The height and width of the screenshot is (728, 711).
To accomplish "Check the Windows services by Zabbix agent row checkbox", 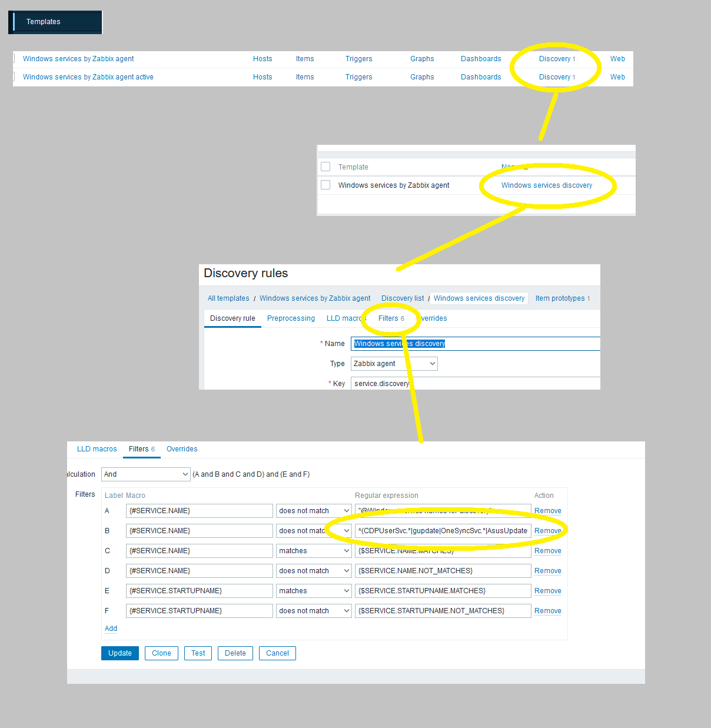I will (325, 185).
